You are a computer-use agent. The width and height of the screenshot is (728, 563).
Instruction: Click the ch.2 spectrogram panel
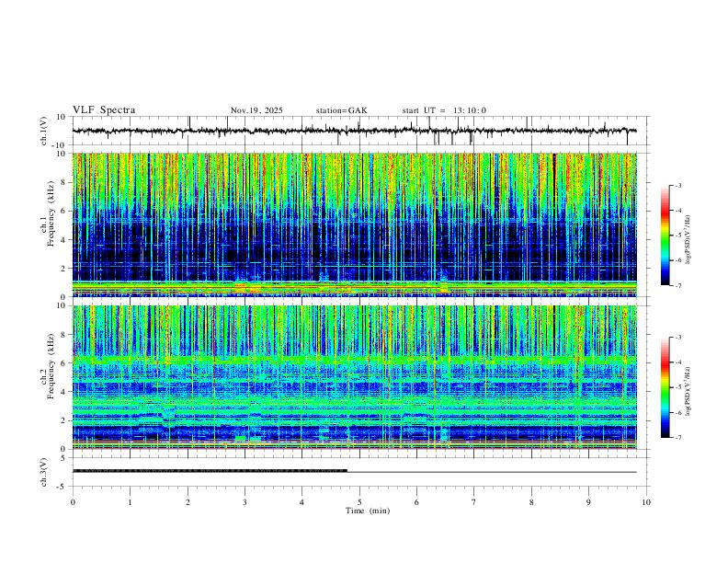354,377
